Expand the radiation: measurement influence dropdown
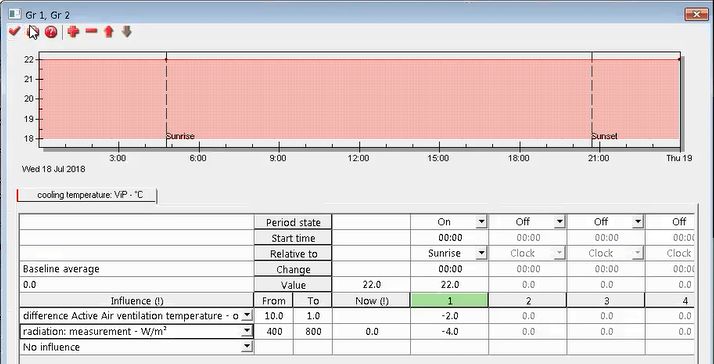Screen dimensions: 714x364 tap(246, 331)
